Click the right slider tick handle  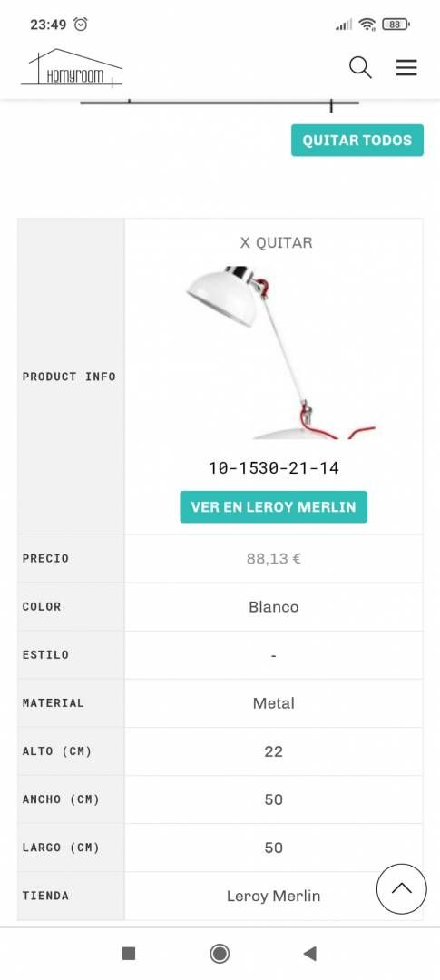(331, 103)
